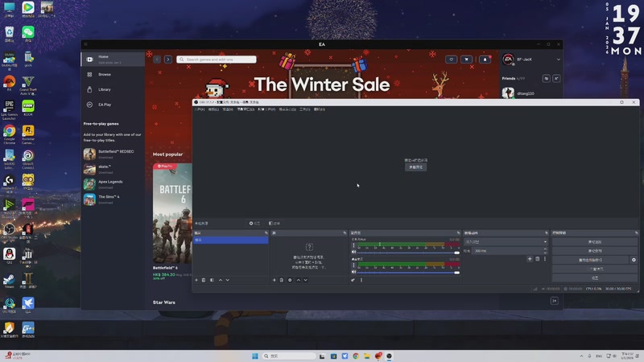Open EA wishlist heart icon

click(x=452, y=60)
